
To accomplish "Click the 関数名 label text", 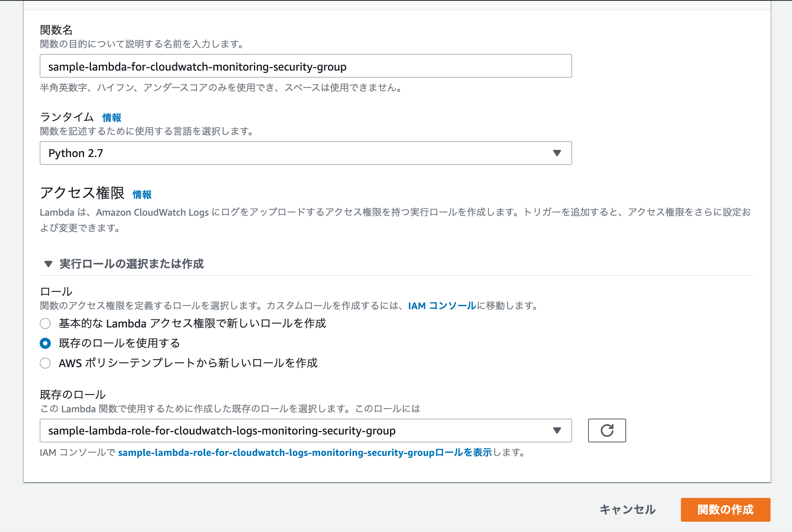I will 56,30.
